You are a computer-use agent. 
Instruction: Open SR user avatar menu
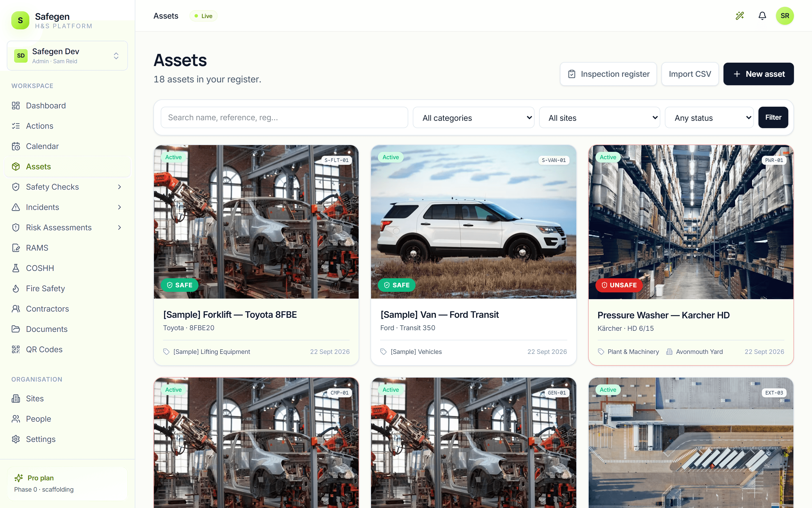click(x=784, y=16)
